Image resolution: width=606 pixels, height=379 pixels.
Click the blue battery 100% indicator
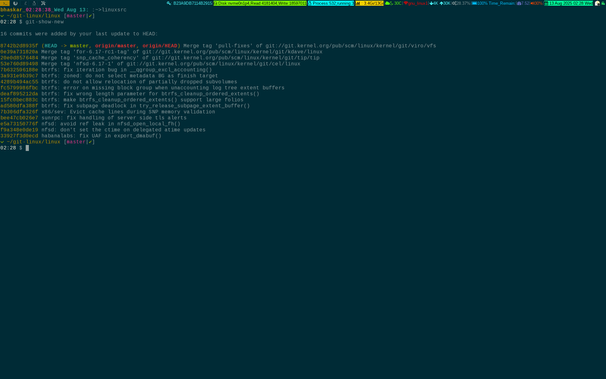[x=480, y=3]
